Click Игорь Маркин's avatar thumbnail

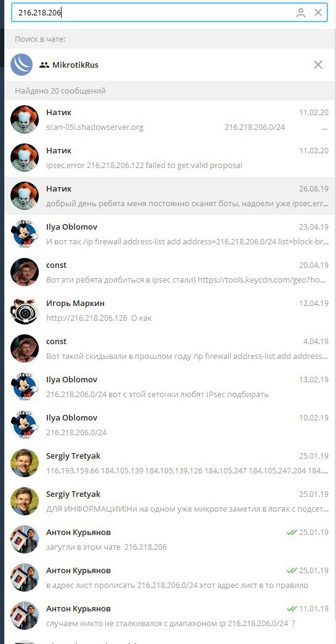[x=25, y=311]
